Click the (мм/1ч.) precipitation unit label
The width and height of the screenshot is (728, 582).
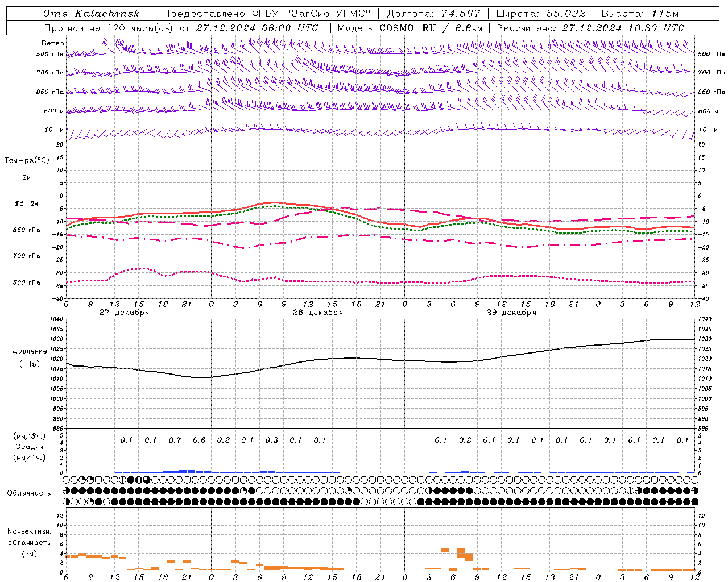click(x=29, y=458)
